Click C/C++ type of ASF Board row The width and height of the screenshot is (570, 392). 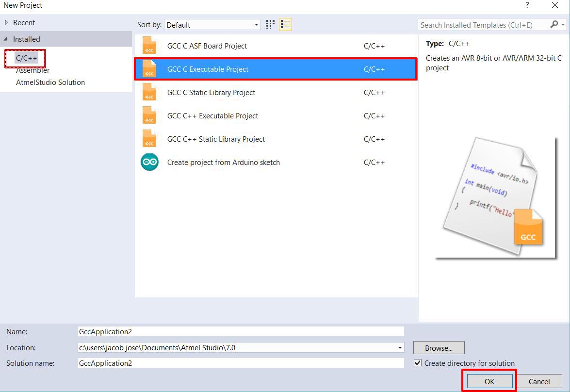pyautogui.click(x=374, y=46)
